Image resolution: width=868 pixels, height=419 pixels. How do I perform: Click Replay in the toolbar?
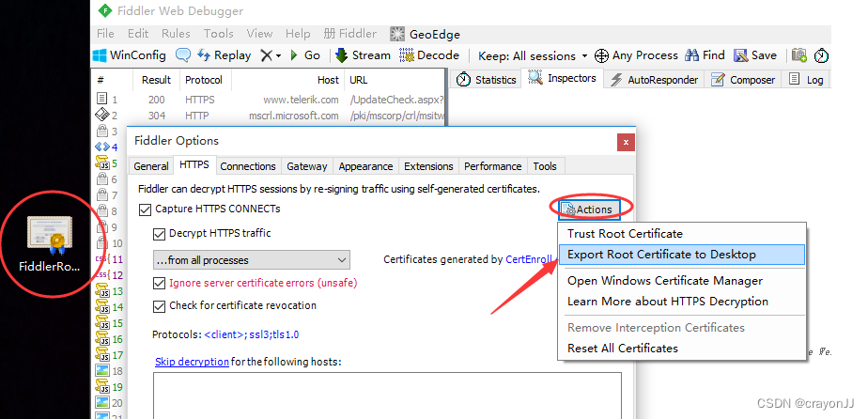pyautogui.click(x=225, y=55)
